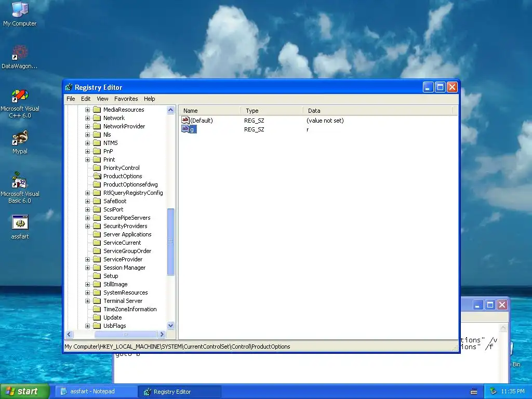Click the Setup folder icon
532x399 pixels.
97,275
